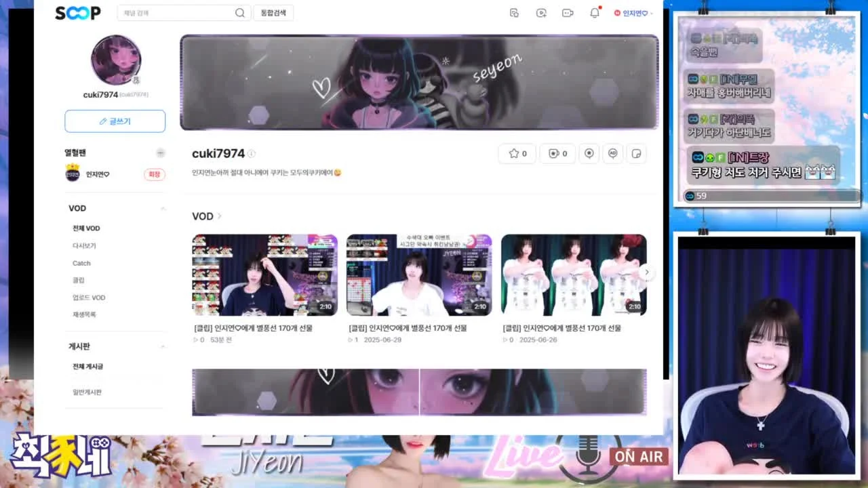This screenshot has width=868, height=488.
Task: Click next arrow of VOD carousel
Action: click(647, 272)
